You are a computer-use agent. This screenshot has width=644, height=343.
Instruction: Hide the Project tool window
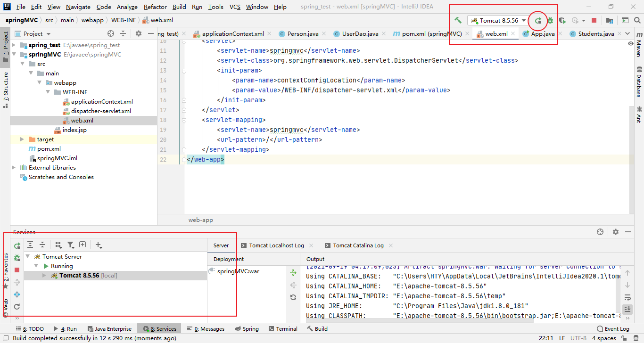tap(150, 33)
